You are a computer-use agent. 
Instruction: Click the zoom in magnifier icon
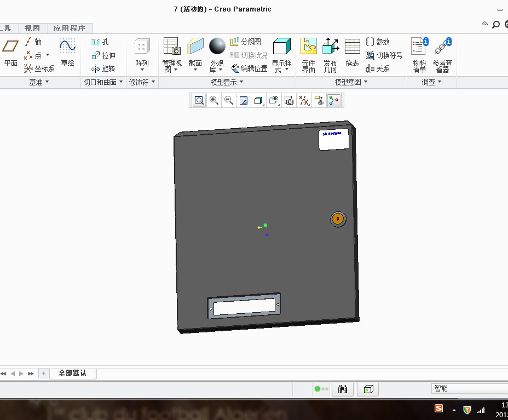(x=214, y=100)
